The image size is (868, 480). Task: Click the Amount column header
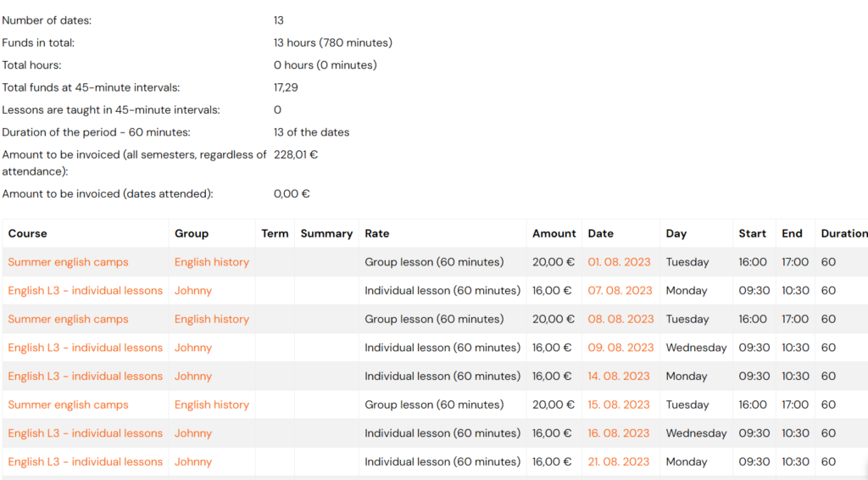coord(554,233)
